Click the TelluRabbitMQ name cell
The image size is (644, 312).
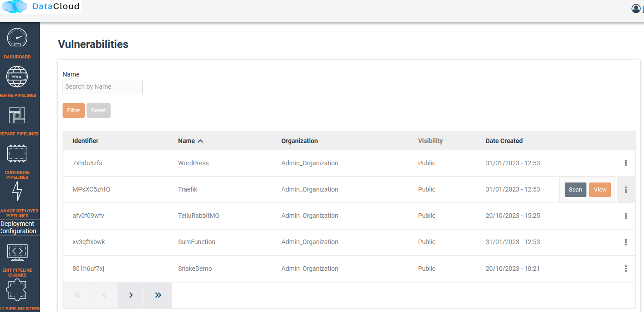[199, 216]
